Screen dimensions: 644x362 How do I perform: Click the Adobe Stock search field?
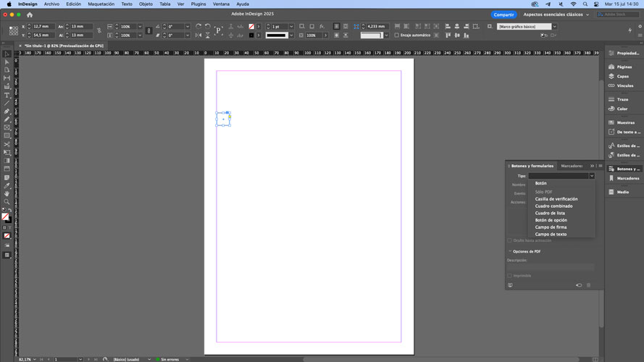point(618,14)
